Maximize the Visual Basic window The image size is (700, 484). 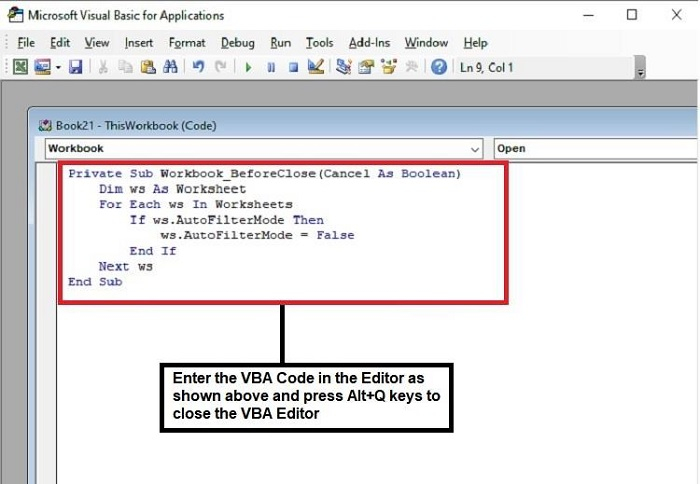[x=632, y=15]
